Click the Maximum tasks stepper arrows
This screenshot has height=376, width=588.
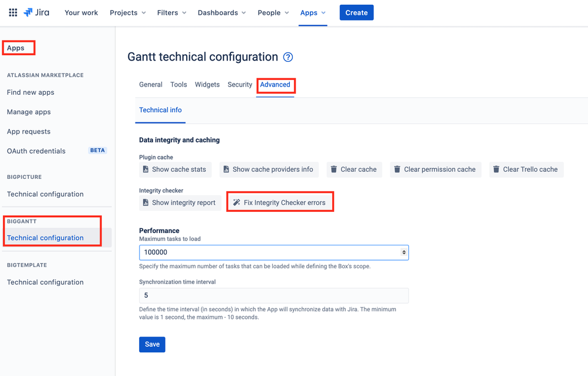pyautogui.click(x=404, y=252)
